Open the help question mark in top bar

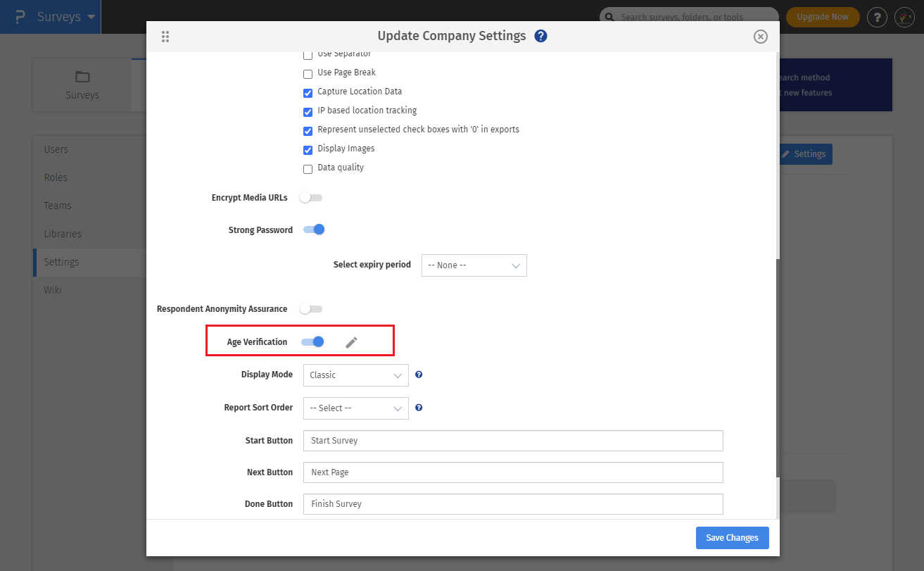point(876,17)
